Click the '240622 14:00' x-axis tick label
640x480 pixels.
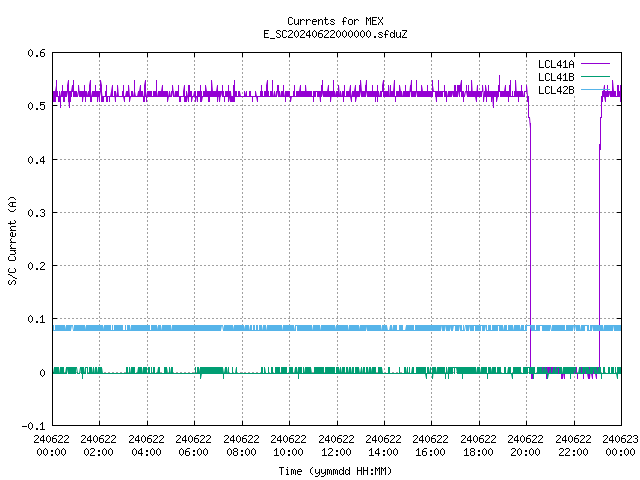[383, 446]
